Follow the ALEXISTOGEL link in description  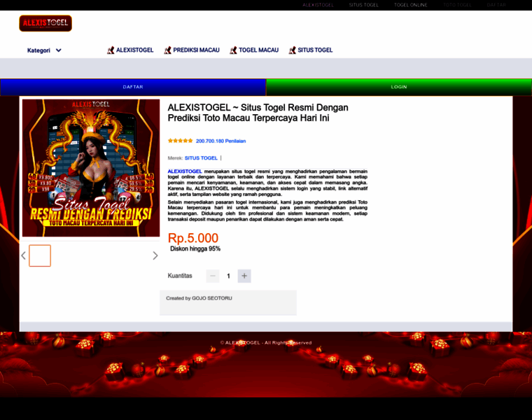pyautogui.click(x=185, y=171)
